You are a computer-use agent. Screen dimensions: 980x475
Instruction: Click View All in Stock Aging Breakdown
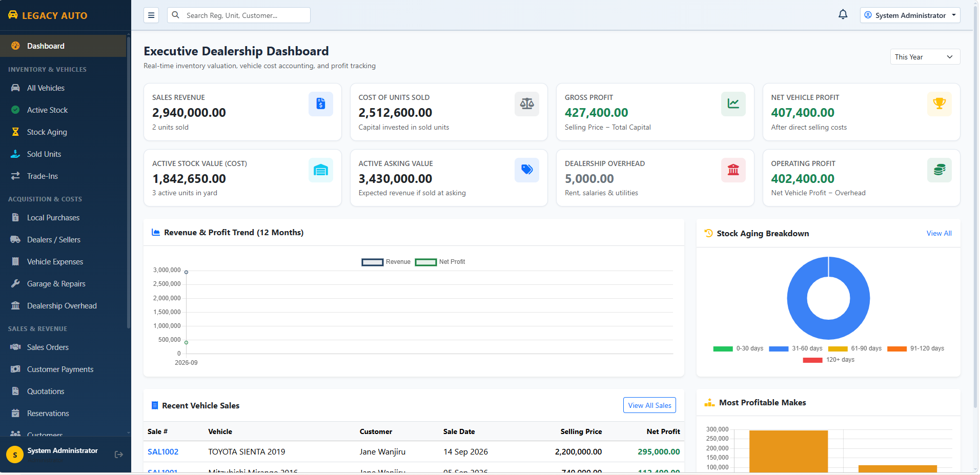(x=939, y=233)
